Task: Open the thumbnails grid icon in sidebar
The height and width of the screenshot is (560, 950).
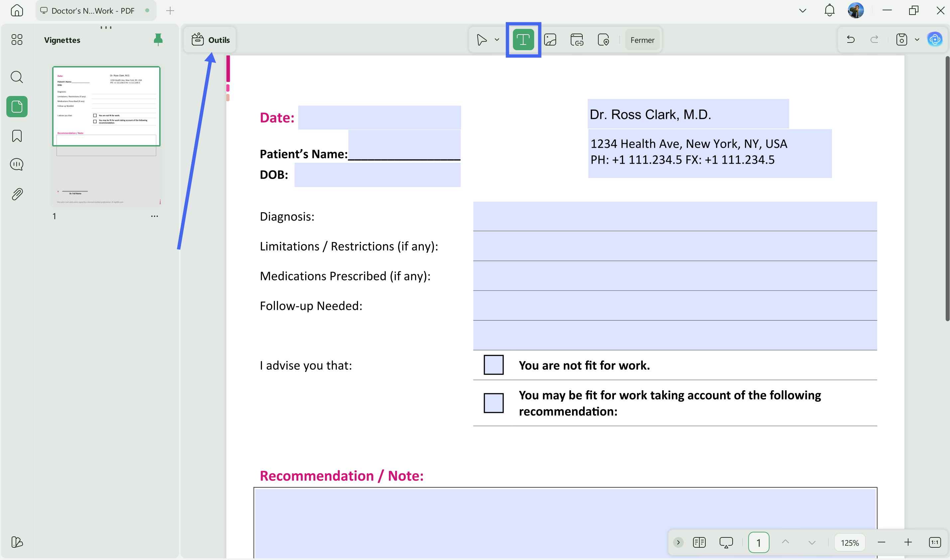Action: tap(17, 40)
